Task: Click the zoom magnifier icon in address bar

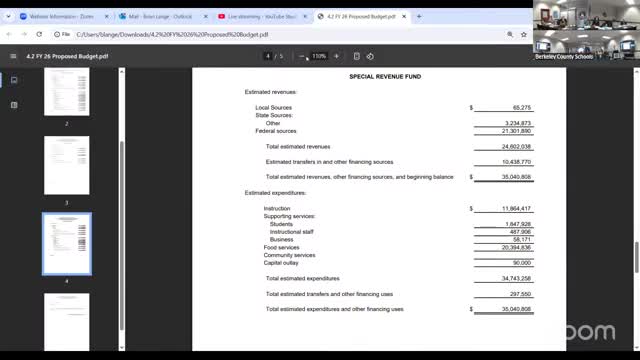Action: pyautogui.click(x=510, y=35)
